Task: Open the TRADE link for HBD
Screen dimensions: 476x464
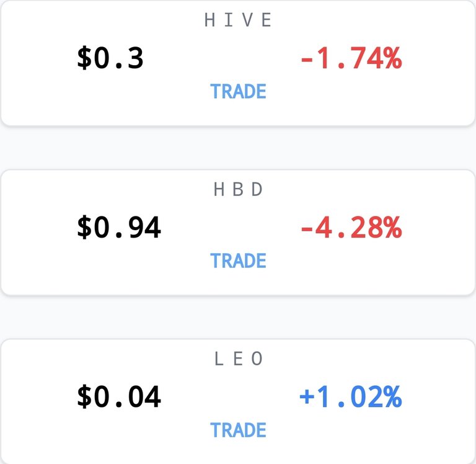Action: (x=238, y=261)
